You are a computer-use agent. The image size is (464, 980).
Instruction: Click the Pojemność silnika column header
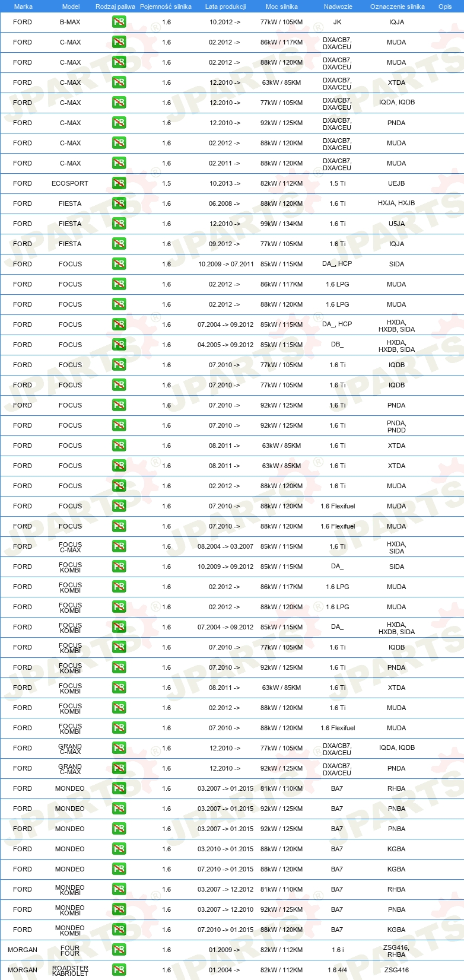pyautogui.click(x=166, y=7)
